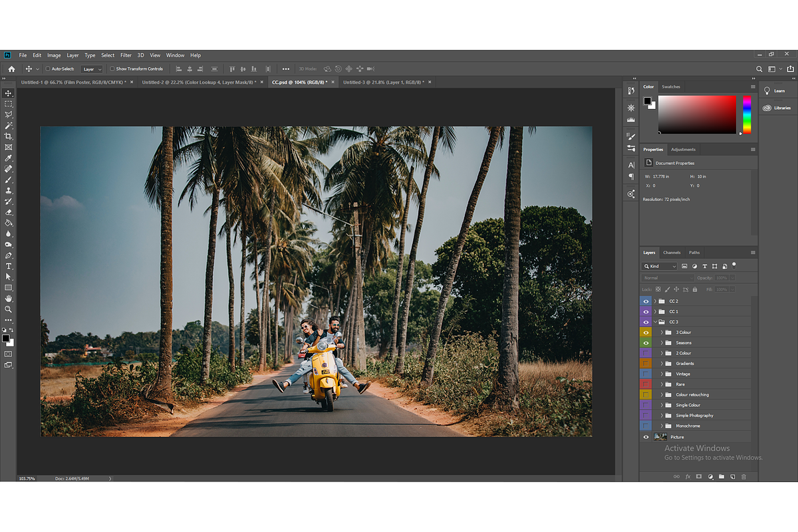
Task: Select the Frame tool
Action: (x=9, y=146)
